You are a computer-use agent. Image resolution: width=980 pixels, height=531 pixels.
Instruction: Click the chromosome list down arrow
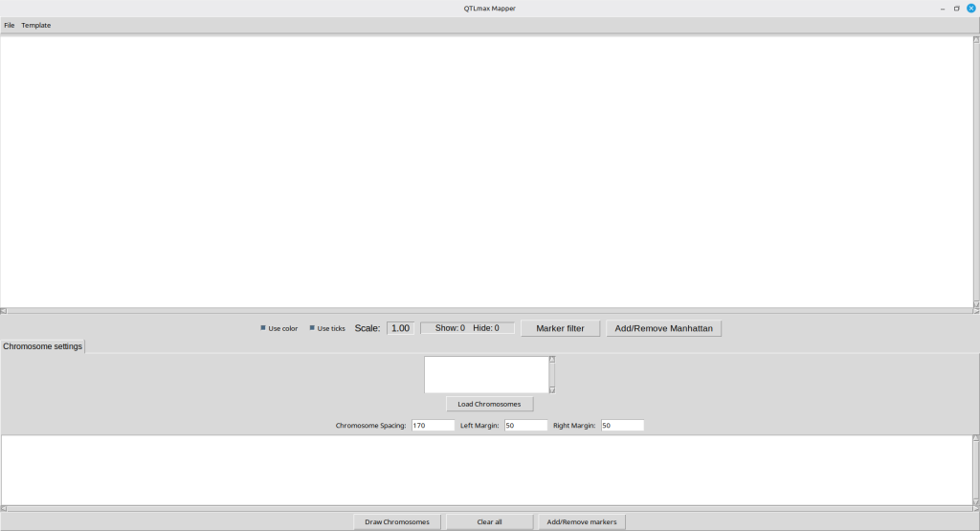click(x=552, y=389)
